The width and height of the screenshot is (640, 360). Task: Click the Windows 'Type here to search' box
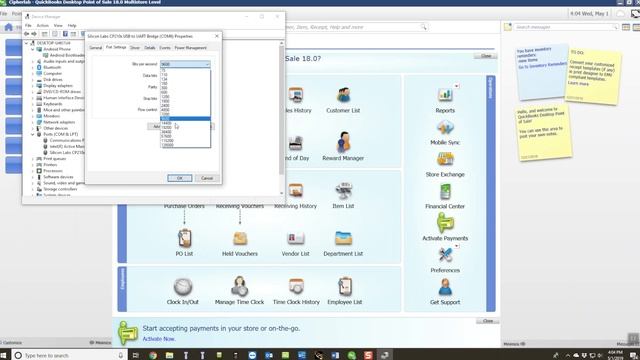[x=69, y=355]
